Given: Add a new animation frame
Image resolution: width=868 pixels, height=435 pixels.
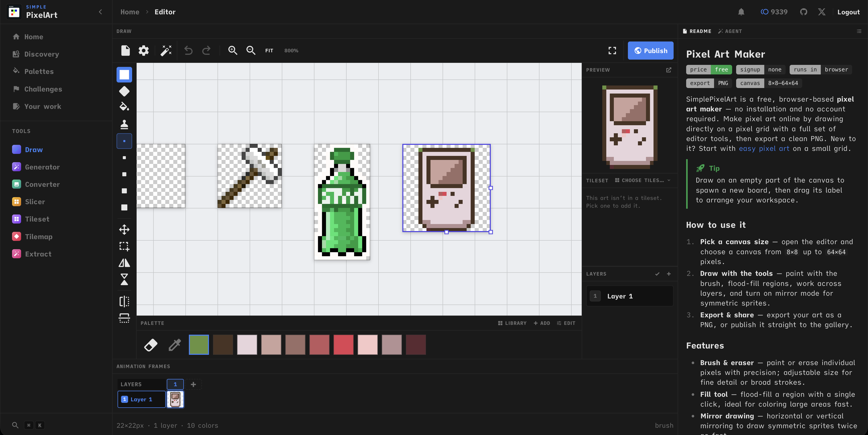Looking at the screenshot, I should [x=193, y=384].
